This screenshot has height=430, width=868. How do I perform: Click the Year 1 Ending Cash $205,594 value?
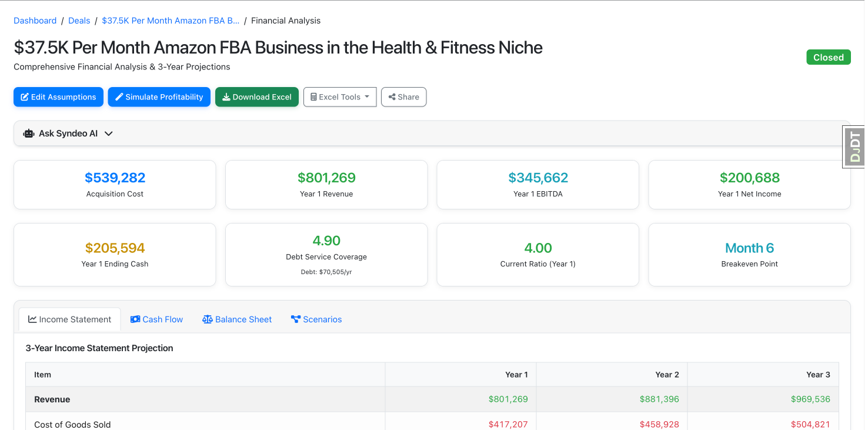(115, 248)
